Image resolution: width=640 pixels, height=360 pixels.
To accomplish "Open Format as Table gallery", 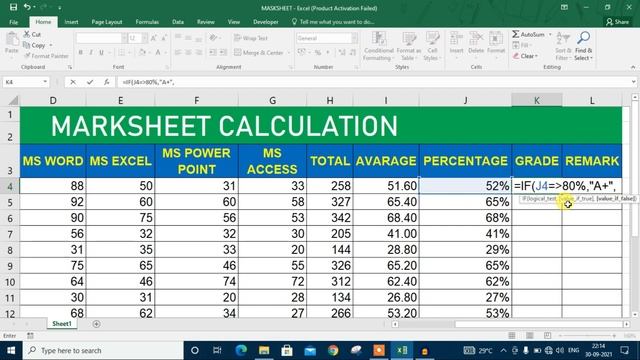I will (x=409, y=46).
